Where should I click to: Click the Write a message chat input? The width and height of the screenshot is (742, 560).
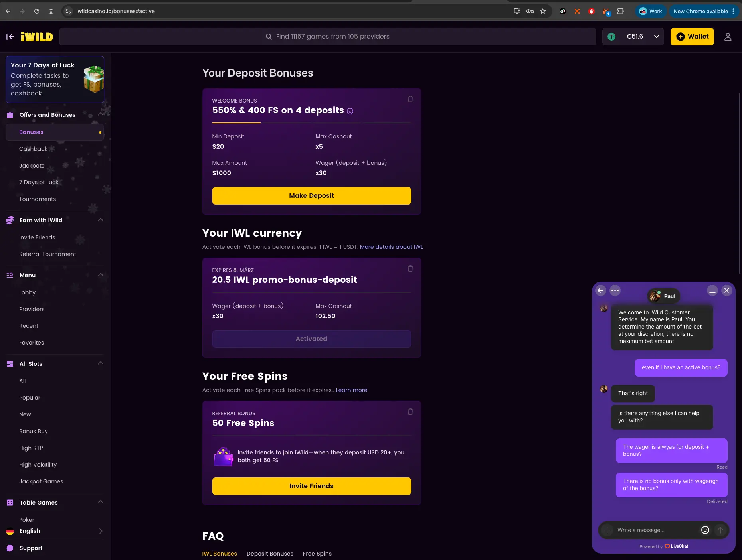click(x=656, y=530)
